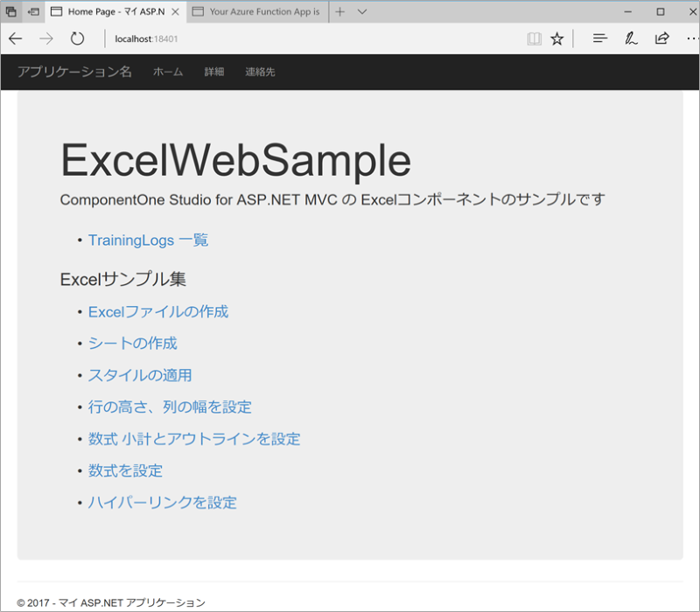Go back with the browser back arrow
This screenshot has width=700, height=612.
click(x=16, y=38)
